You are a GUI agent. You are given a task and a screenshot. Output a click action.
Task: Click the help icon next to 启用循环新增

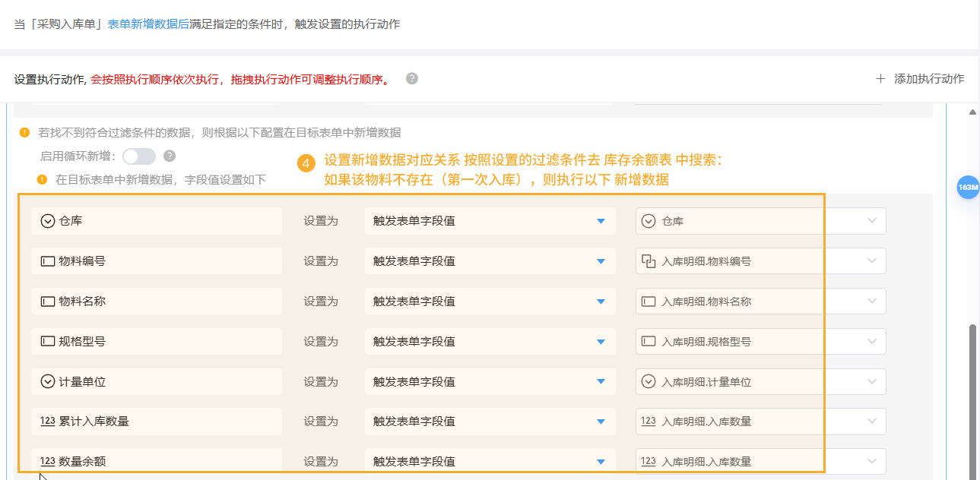[x=170, y=156]
